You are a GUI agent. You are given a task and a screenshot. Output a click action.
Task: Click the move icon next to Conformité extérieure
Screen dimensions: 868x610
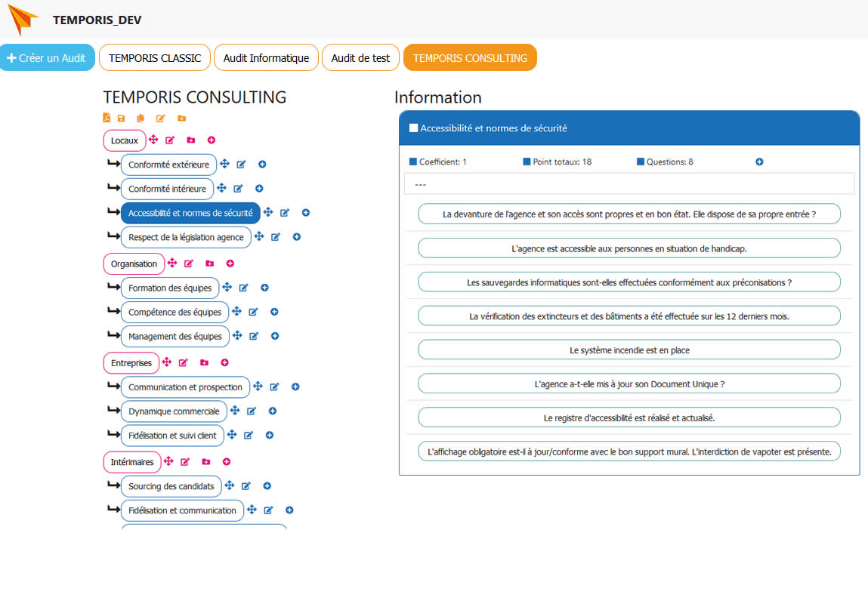(224, 165)
